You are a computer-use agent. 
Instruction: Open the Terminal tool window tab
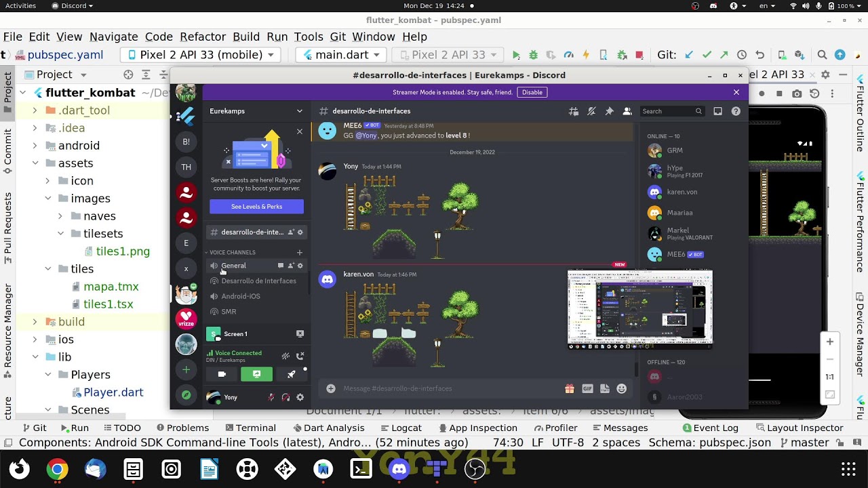click(250, 428)
